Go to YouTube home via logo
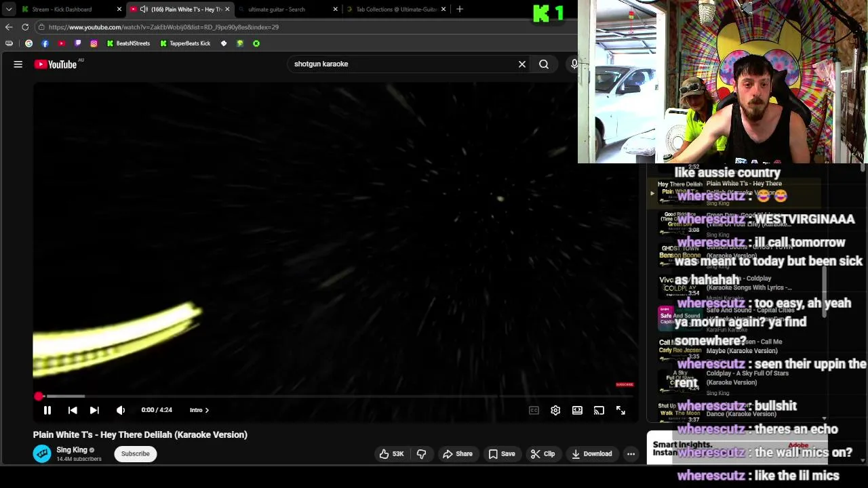 [57, 64]
